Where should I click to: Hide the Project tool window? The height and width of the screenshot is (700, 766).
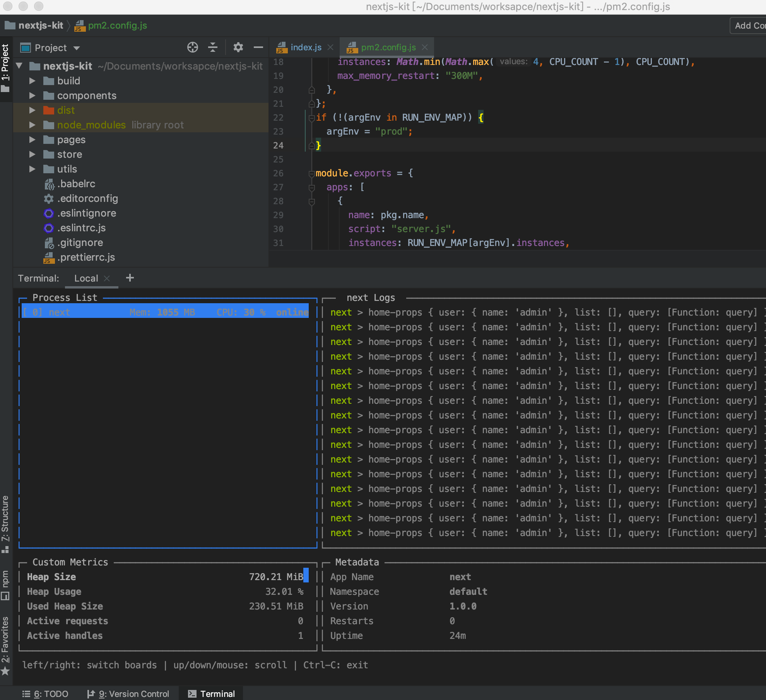(258, 47)
